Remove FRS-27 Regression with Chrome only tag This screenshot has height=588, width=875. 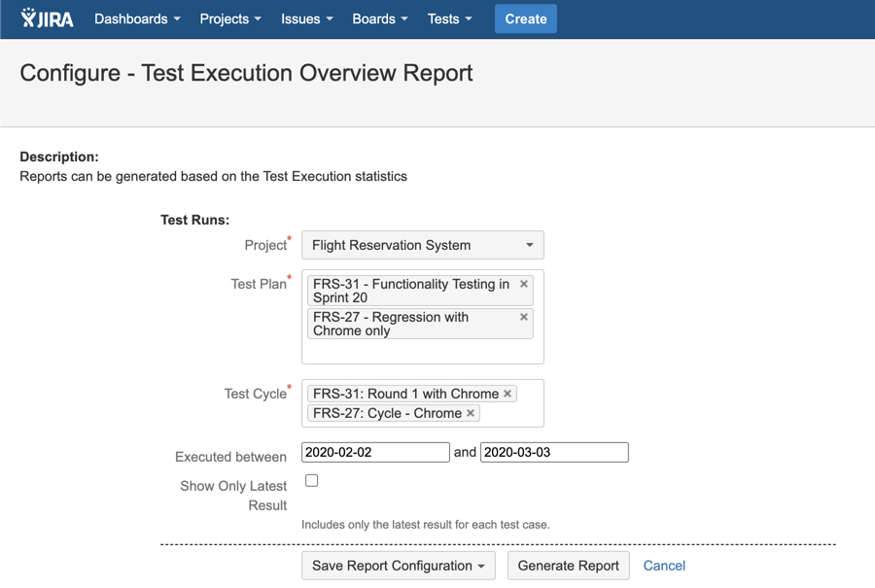[x=524, y=317]
